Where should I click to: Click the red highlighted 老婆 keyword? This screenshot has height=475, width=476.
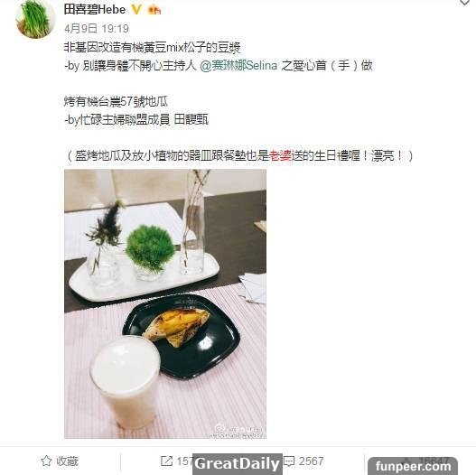coord(280,155)
